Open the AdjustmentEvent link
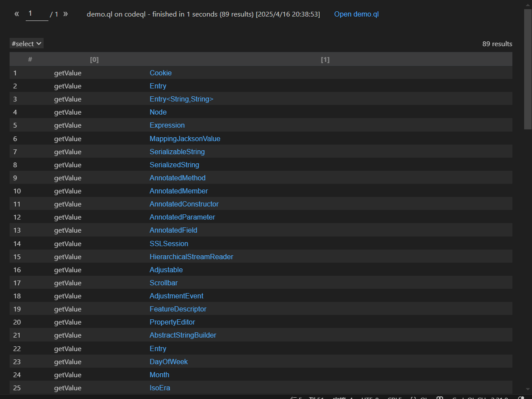The image size is (532, 399). point(177,296)
